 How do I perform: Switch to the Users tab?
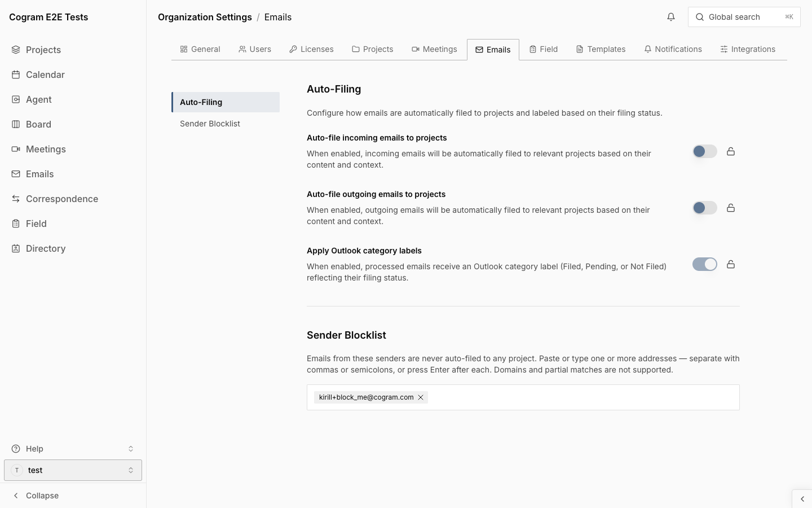tap(255, 49)
